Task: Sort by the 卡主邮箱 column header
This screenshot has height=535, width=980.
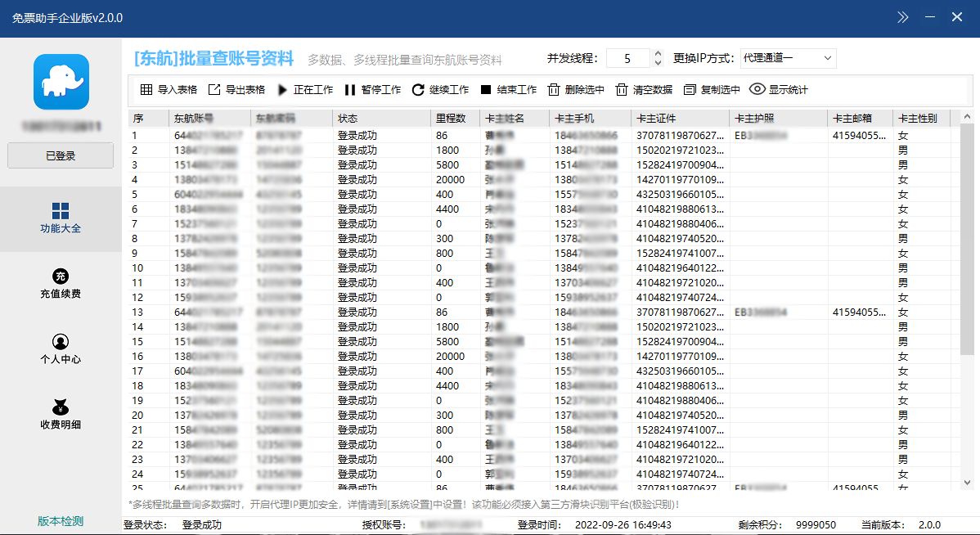Action: tap(861, 118)
